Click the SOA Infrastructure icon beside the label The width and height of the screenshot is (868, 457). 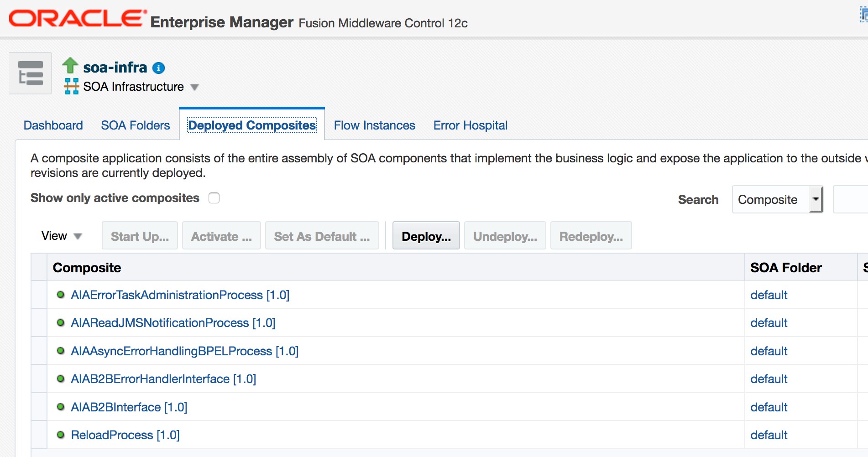tap(72, 86)
